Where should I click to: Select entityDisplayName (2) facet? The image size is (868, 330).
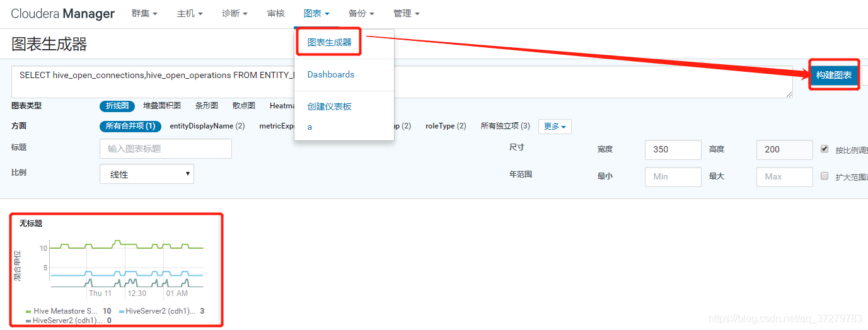[207, 126]
